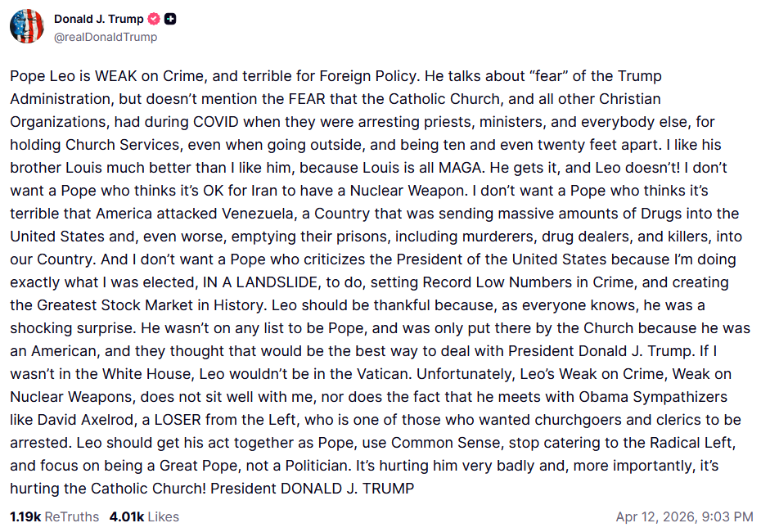Open the Apr 12, 2026 timestamp
761x532 pixels.
656,516
